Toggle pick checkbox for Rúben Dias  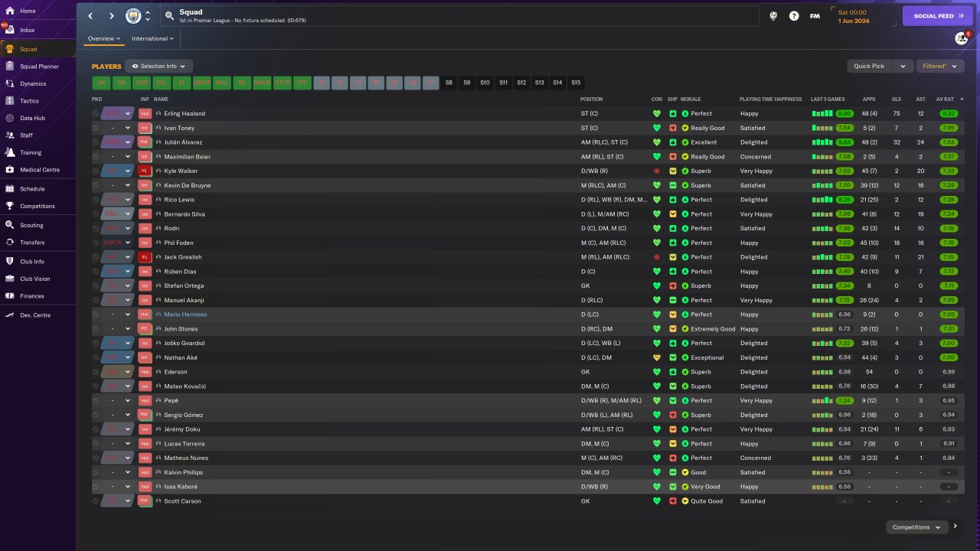96,272
